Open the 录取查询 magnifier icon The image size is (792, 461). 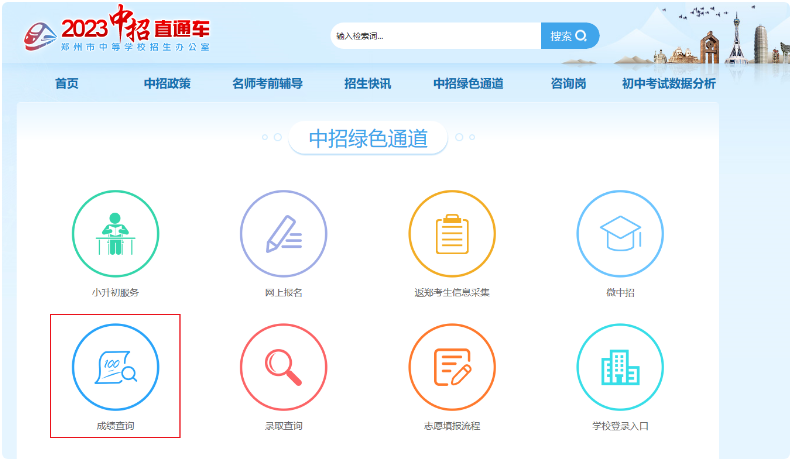(283, 367)
